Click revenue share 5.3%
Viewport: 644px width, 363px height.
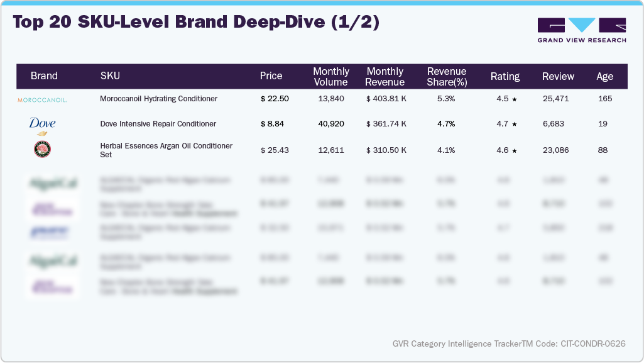tap(446, 99)
